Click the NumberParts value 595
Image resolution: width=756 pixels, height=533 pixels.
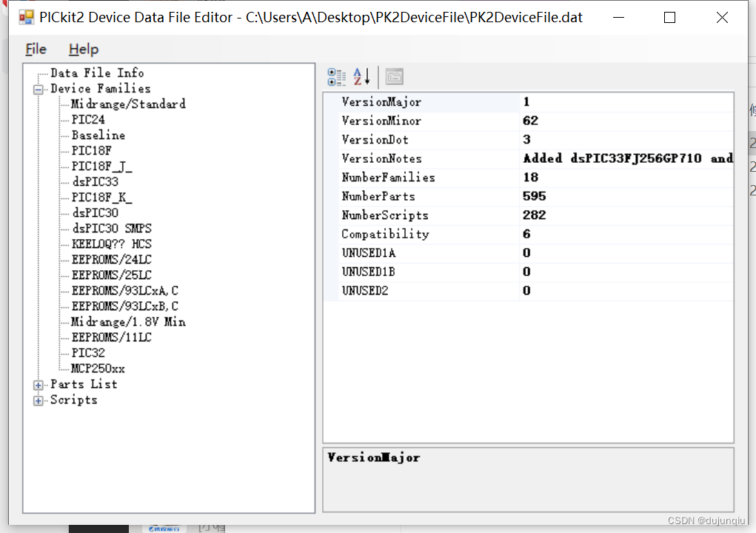pyautogui.click(x=534, y=197)
